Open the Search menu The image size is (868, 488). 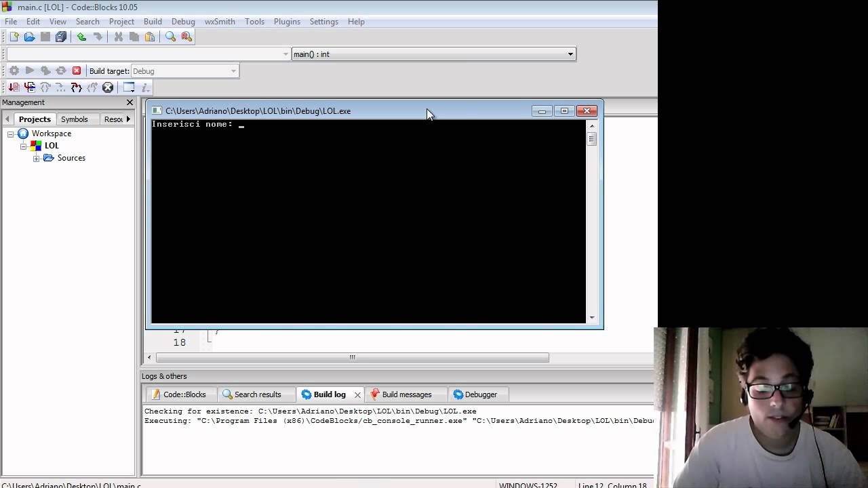[87, 22]
